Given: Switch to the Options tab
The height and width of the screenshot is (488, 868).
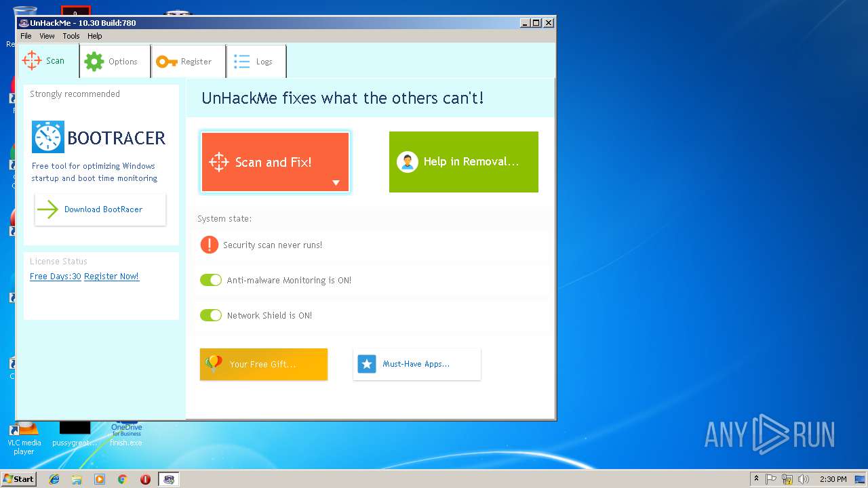Looking at the screenshot, I should tap(115, 62).
